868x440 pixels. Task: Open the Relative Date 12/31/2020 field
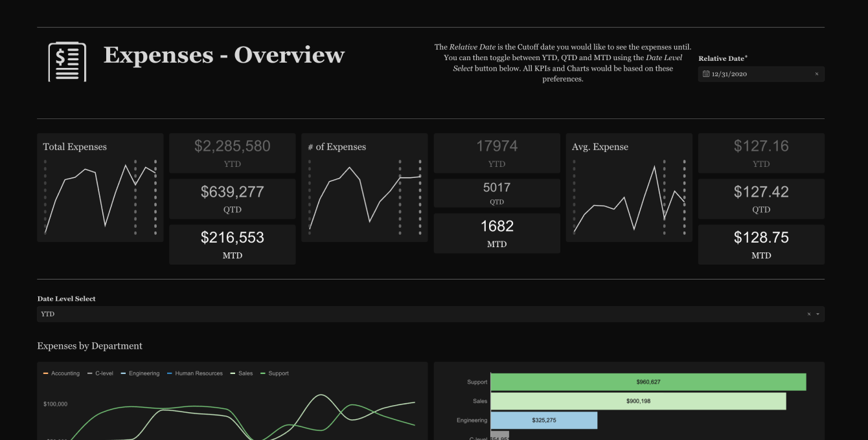(761, 74)
